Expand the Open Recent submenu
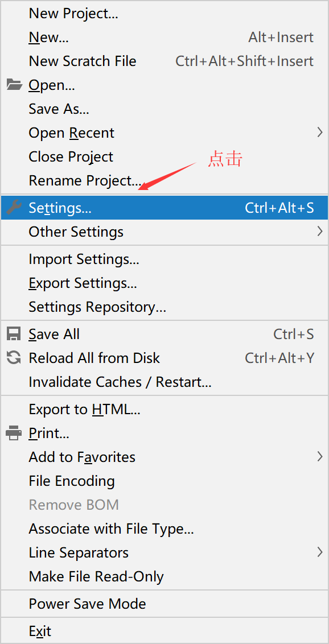The width and height of the screenshot is (329, 644). tap(71, 133)
